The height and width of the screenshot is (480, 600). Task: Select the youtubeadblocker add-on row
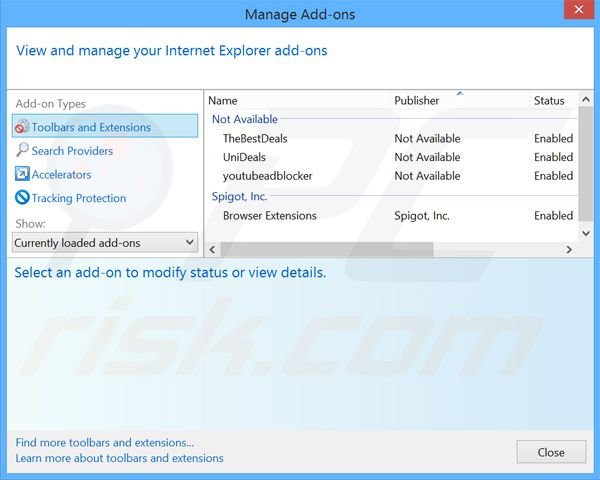coord(392,176)
